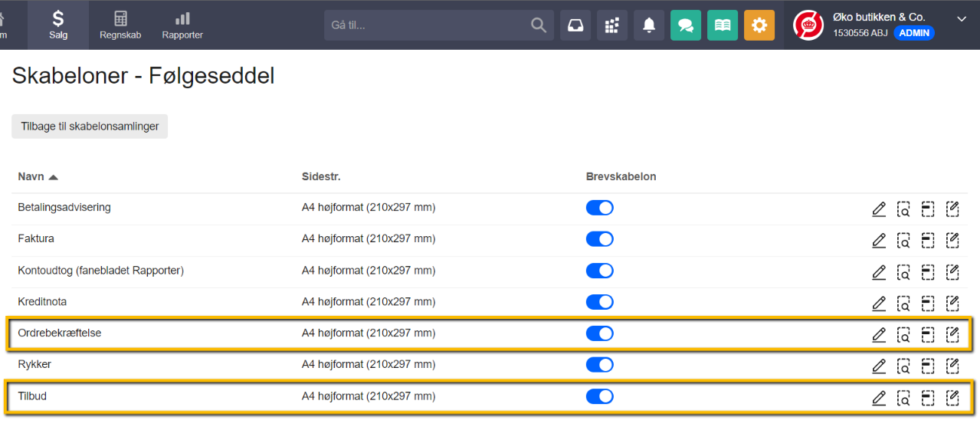The height and width of the screenshot is (440, 980).
Task: Open the green chat bubbles icon
Action: click(686, 25)
